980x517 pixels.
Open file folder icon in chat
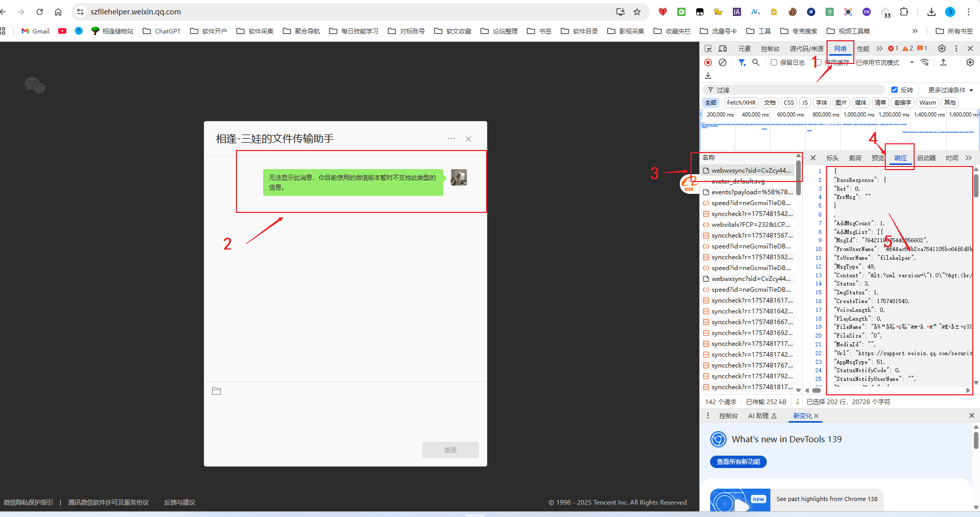[216, 391]
